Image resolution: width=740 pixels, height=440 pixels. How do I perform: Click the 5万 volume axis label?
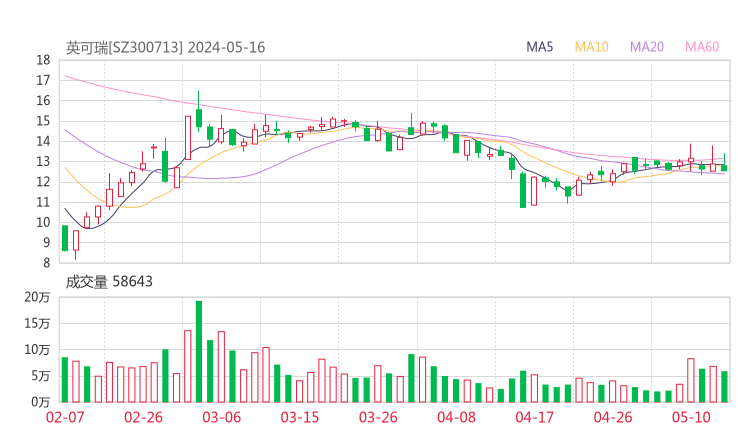41,376
